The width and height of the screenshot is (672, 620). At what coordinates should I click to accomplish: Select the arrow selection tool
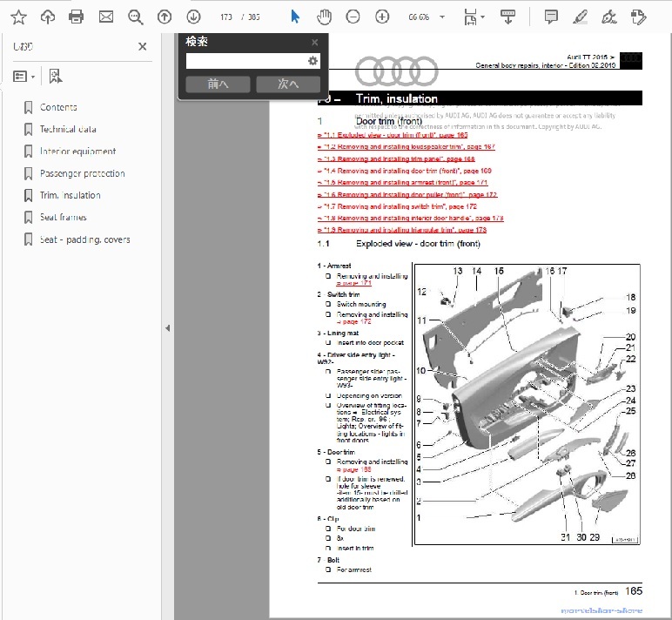(295, 17)
